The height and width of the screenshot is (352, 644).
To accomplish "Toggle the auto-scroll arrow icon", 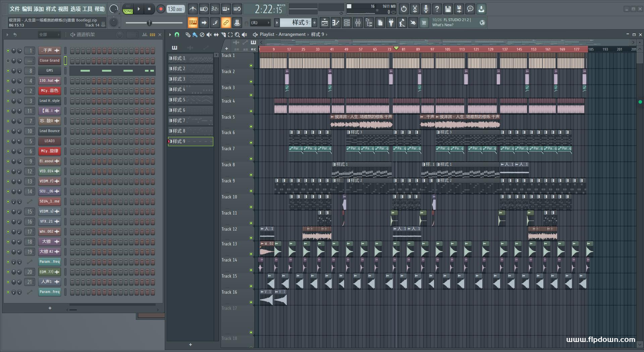I will [204, 23].
